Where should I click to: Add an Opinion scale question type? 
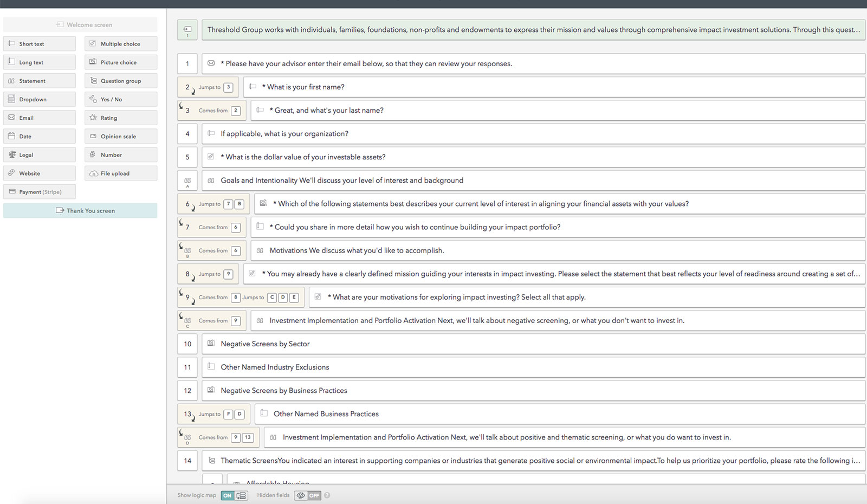(121, 136)
